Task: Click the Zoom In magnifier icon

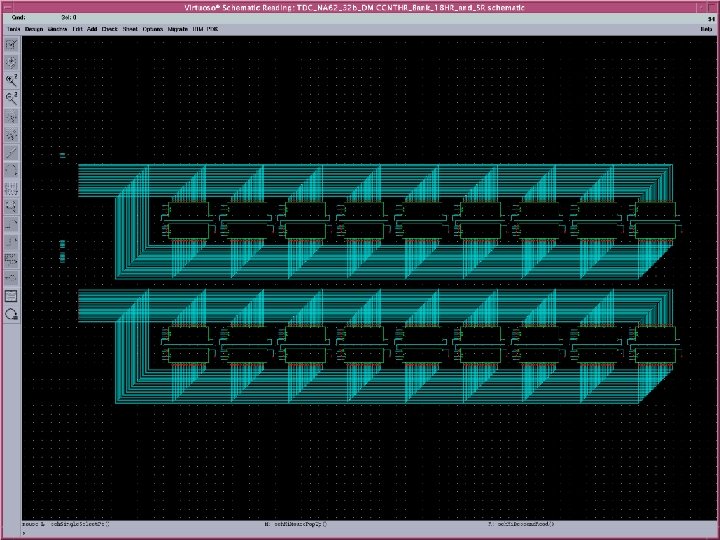Action: point(11,79)
